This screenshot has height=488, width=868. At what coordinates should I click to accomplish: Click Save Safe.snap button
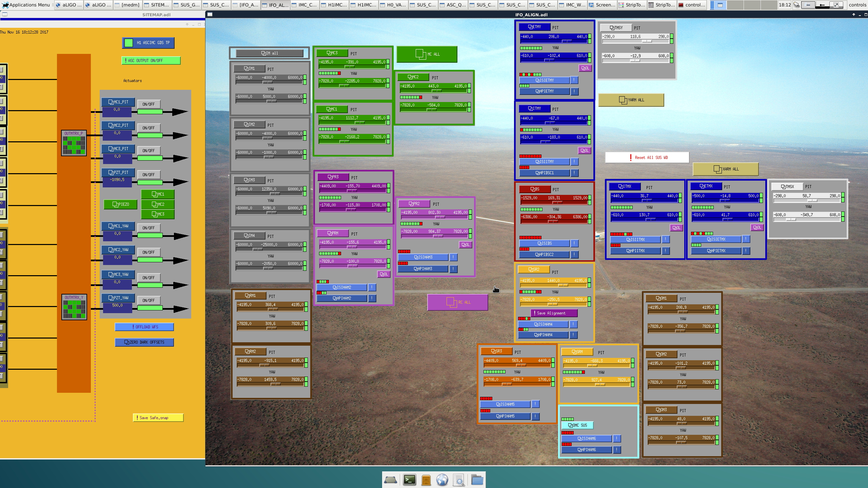(x=158, y=418)
